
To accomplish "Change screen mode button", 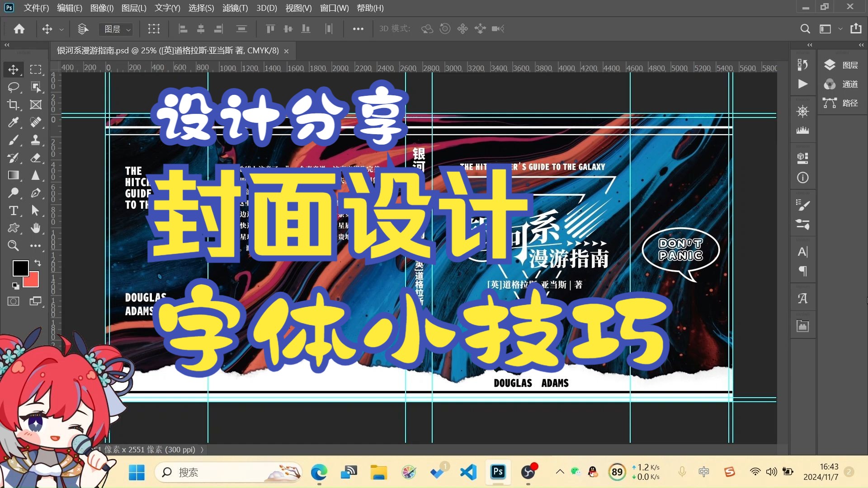I will tap(36, 301).
